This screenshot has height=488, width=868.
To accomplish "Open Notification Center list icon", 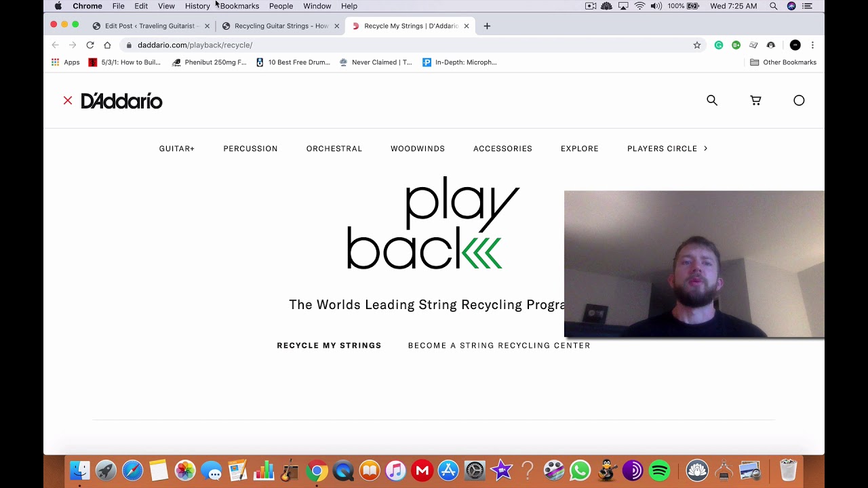I will pyautogui.click(x=807, y=6).
